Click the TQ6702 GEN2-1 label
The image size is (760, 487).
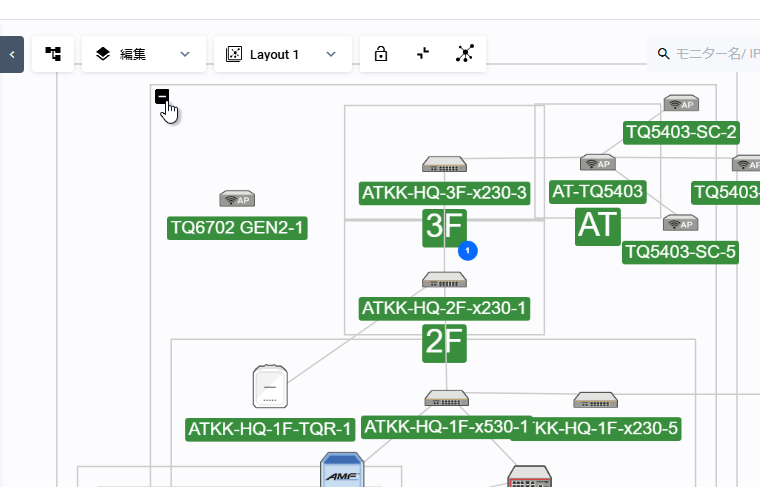click(237, 228)
